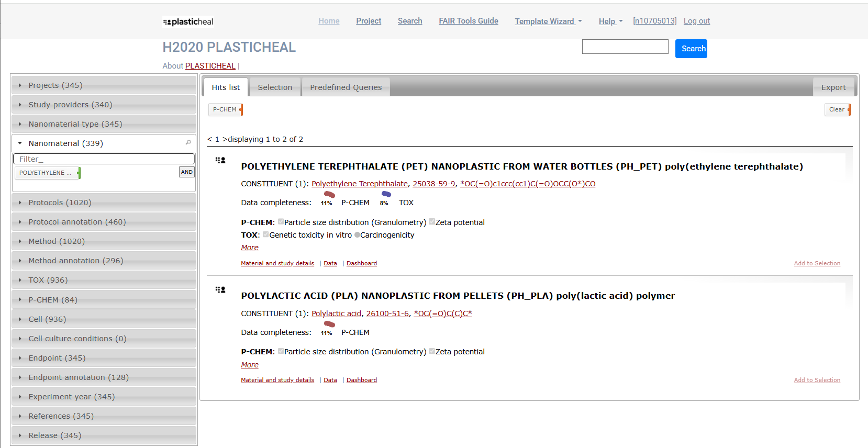Click the material icon beside the PLA nanoplastic result

coord(220,289)
